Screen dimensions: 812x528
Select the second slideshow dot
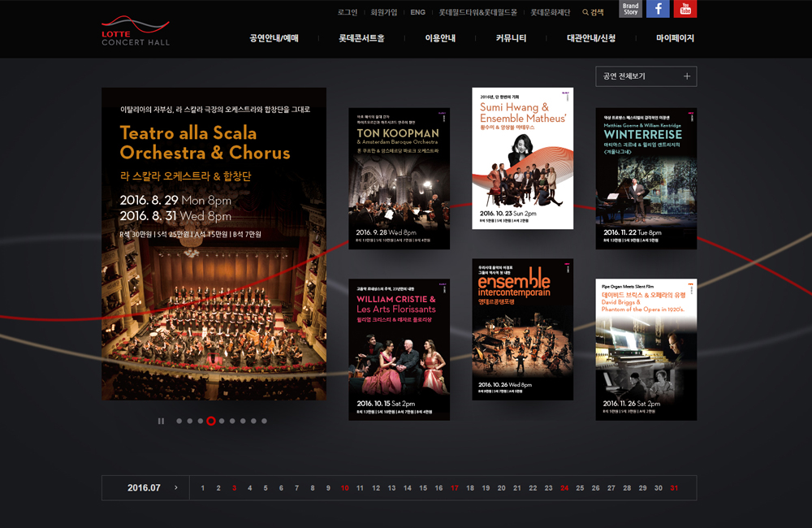[189, 422]
